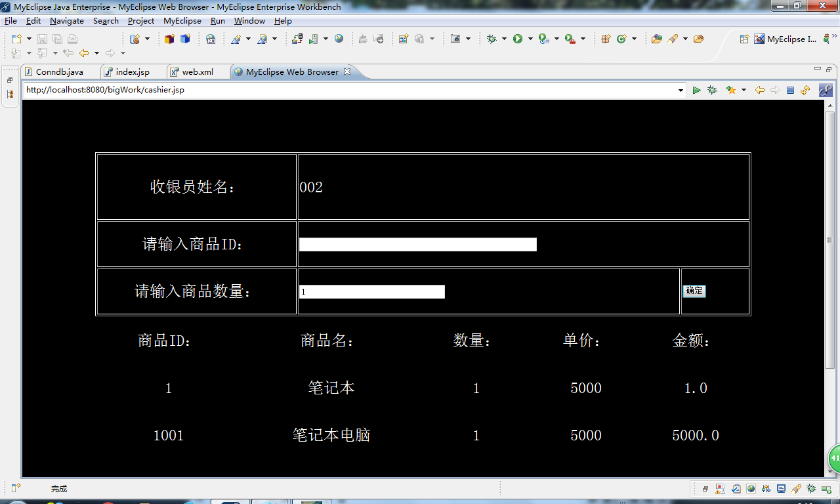Click the 确定 confirm button

(x=694, y=291)
